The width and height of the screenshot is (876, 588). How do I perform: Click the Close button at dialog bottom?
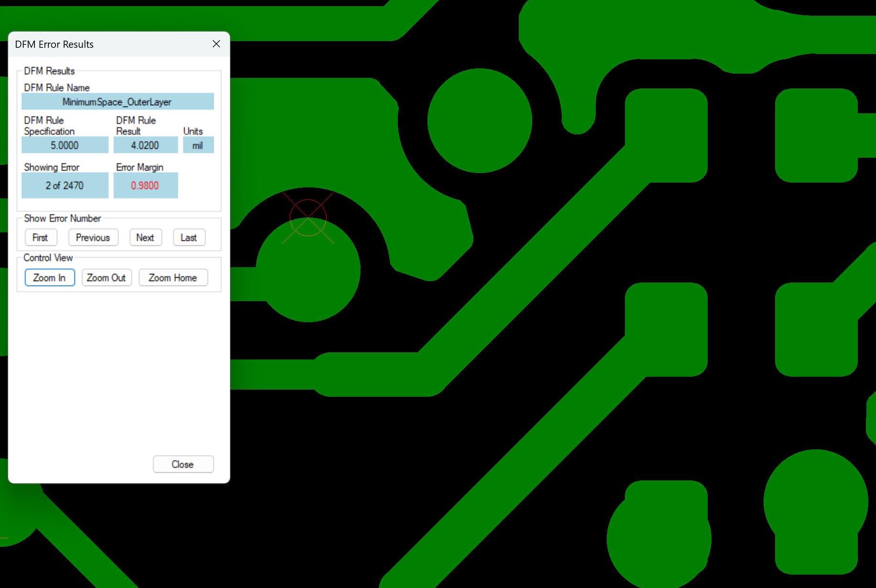point(183,464)
